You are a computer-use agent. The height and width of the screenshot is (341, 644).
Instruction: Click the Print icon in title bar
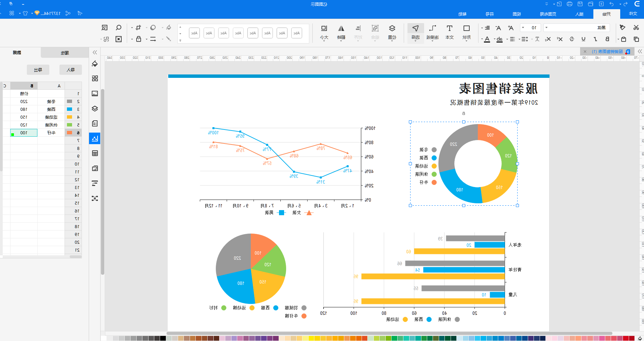[x=570, y=4]
